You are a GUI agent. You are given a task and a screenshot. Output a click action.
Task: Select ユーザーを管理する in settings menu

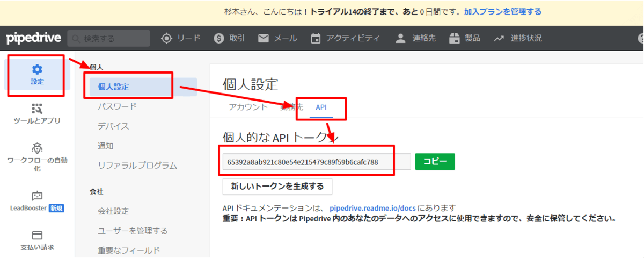tap(133, 231)
